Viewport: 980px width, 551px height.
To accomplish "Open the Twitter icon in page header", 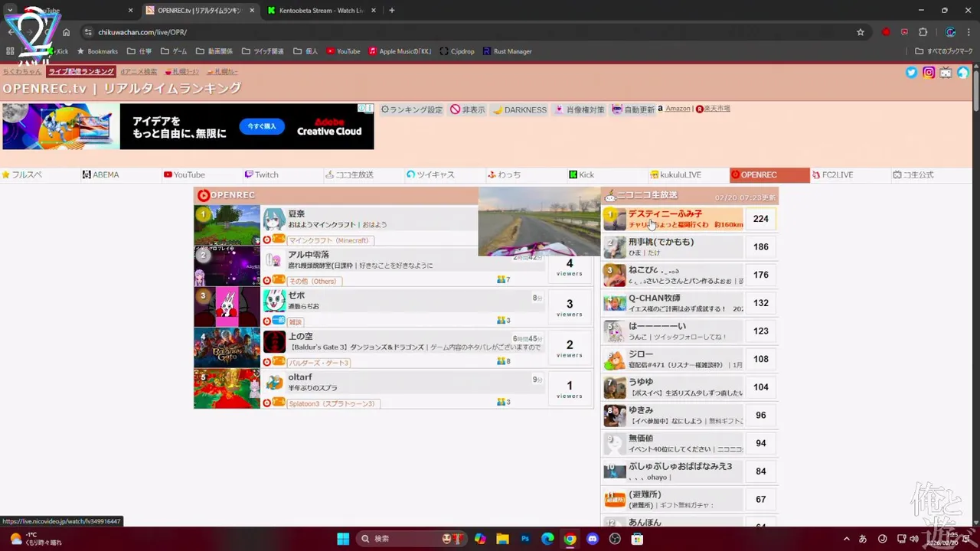I will (911, 72).
